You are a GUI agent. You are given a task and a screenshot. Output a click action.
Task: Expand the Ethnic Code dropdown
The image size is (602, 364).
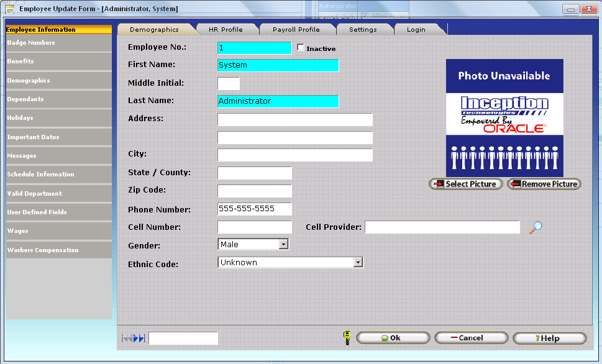click(x=358, y=263)
